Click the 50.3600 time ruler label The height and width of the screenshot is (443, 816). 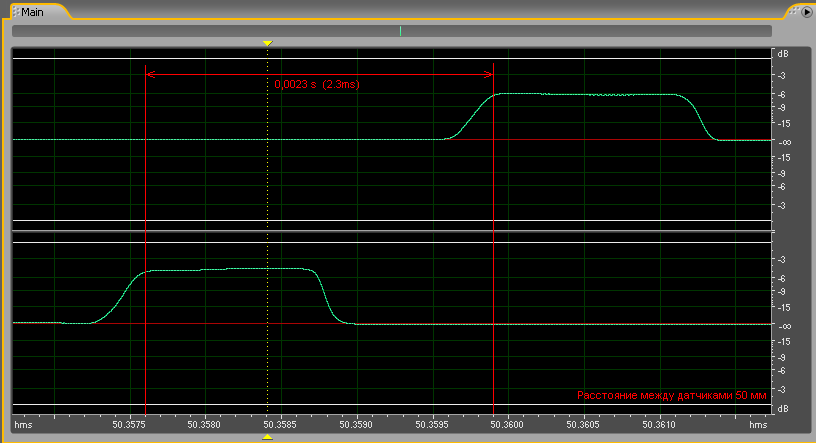click(507, 425)
